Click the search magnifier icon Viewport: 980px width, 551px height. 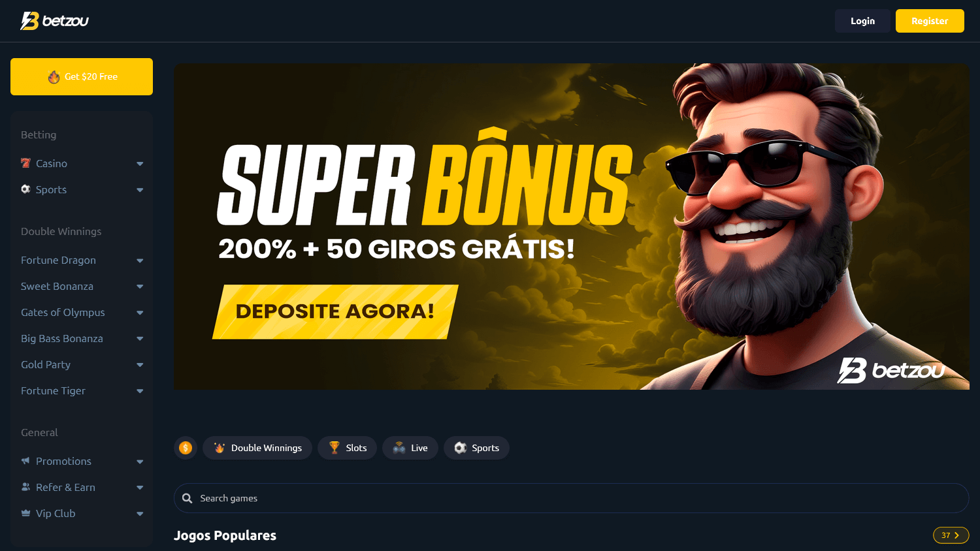pyautogui.click(x=187, y=498)
